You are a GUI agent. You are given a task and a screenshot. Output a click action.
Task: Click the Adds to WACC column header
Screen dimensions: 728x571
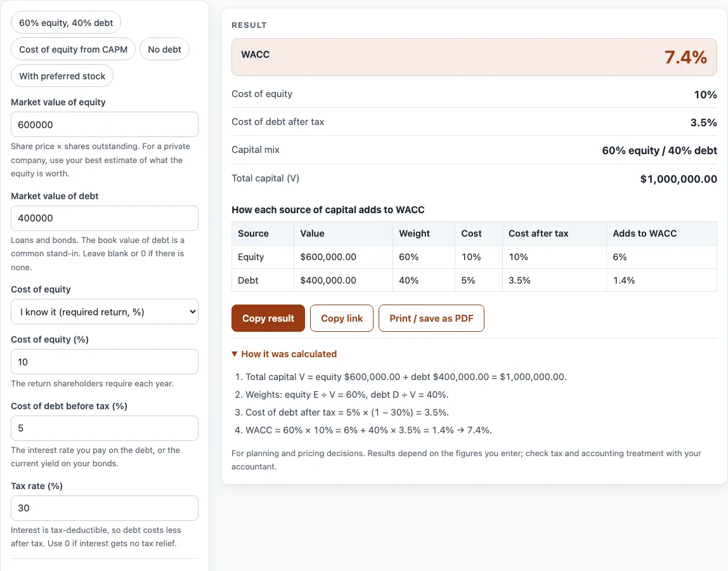click(661, 233)
